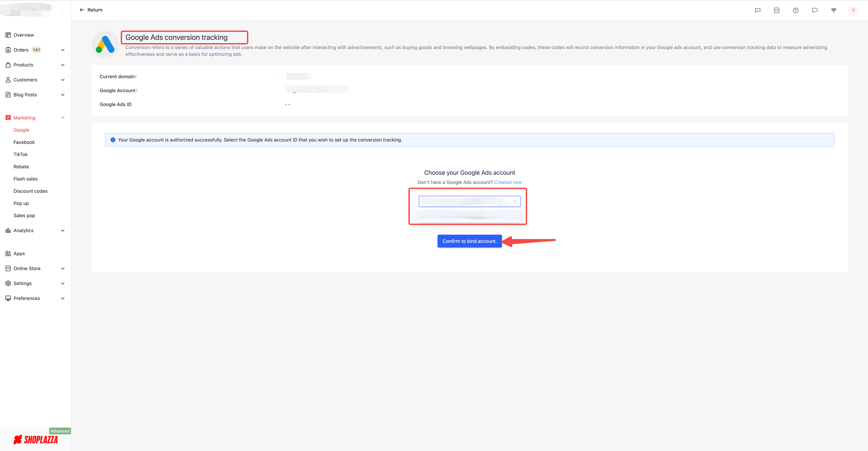This screenshot has height=451, width=868.
Task: Click the search magnifier in account field
Action: [x=515, y=201]
